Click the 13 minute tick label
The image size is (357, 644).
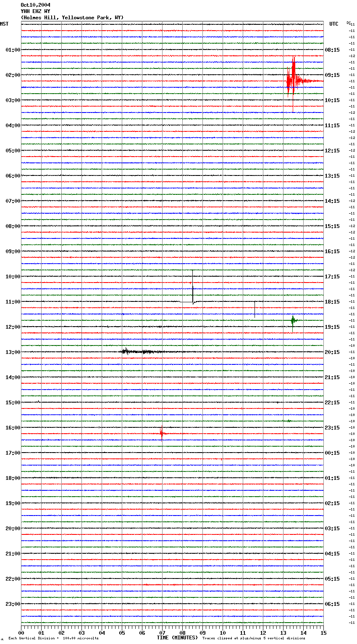pos(283,633)
